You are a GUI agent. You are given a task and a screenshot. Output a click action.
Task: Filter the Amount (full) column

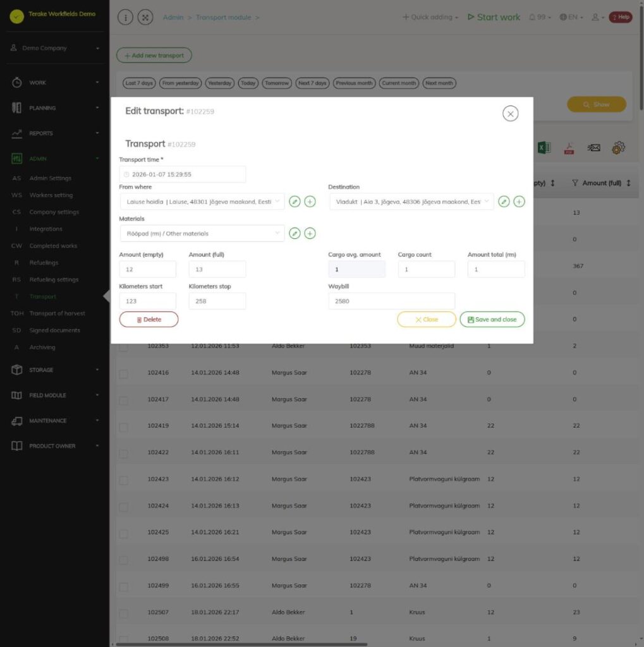coord(574,183)
